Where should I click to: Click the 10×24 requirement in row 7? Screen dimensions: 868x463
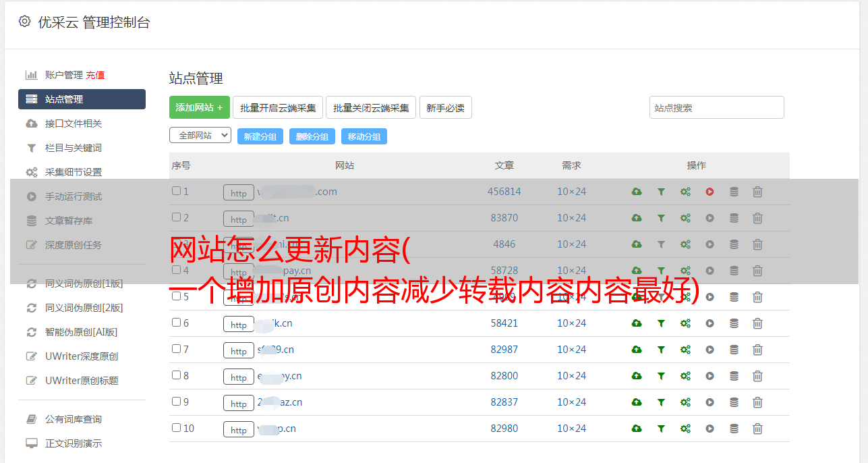coord(572,350)
